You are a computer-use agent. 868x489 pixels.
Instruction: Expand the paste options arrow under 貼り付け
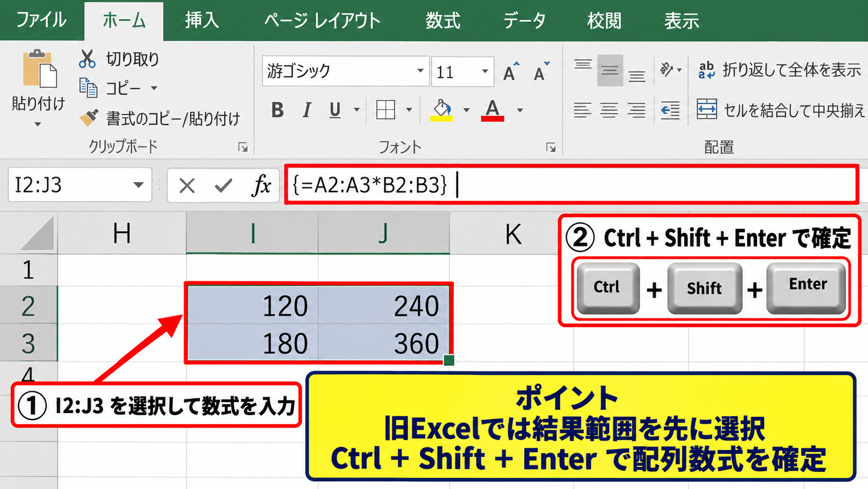tap(37, 124)
